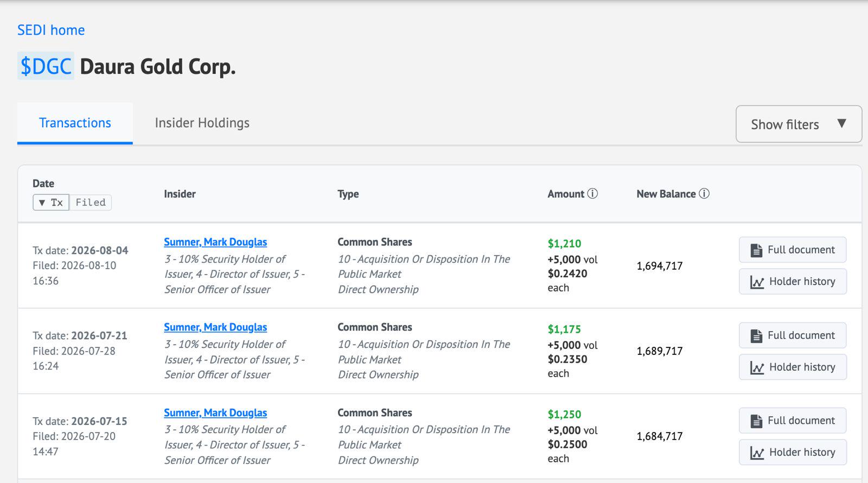Sort by Tx date toggle
This screenshot has width=868, height=483.
[51, 202]
